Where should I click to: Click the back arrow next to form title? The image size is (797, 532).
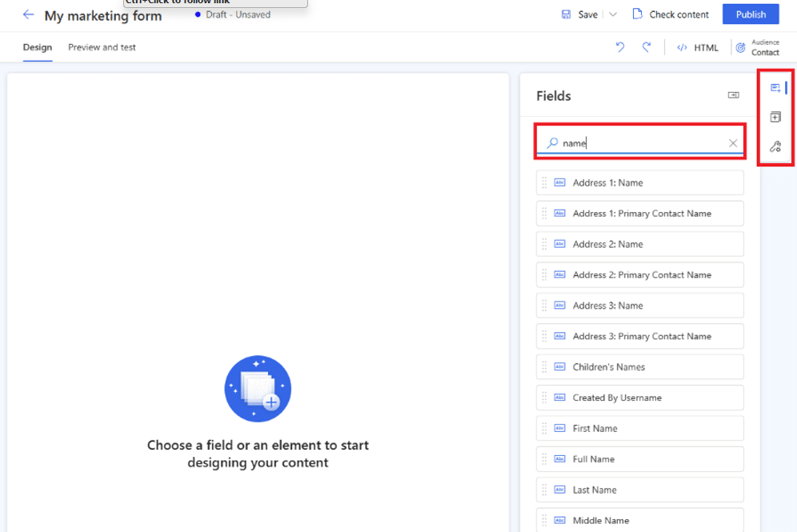click(29, 15)
